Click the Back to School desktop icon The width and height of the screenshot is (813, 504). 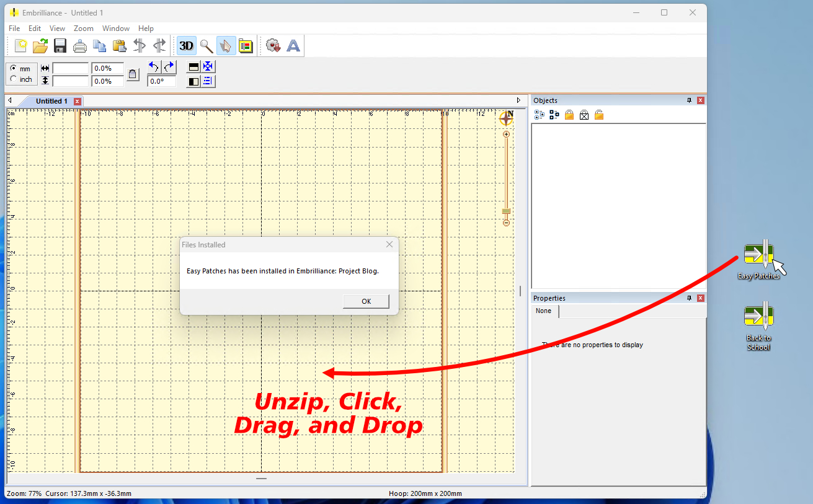pyautogui.click(x=759, y=315)
